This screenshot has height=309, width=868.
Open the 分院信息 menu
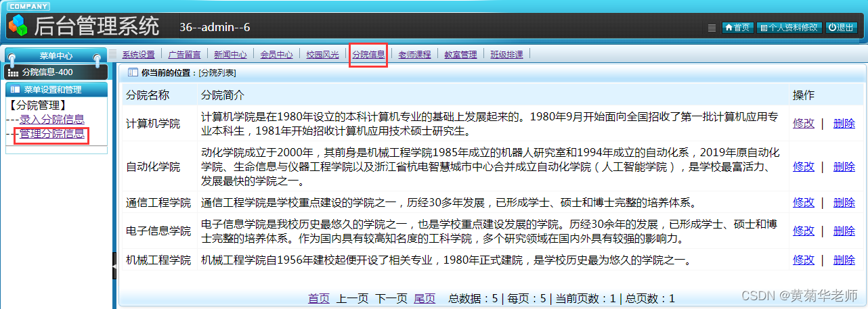click(x=368, y=55)
